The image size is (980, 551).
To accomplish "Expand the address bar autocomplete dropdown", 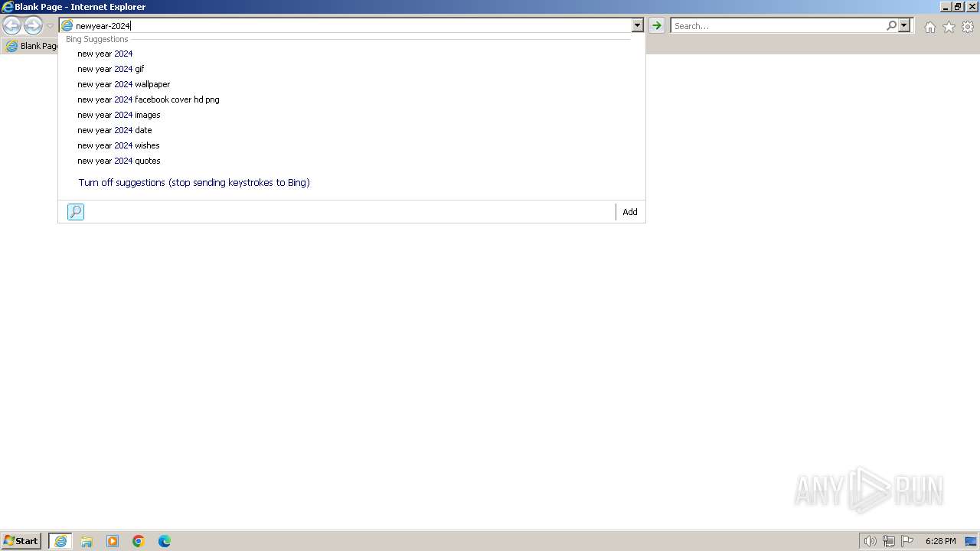I will coord(637,25).
